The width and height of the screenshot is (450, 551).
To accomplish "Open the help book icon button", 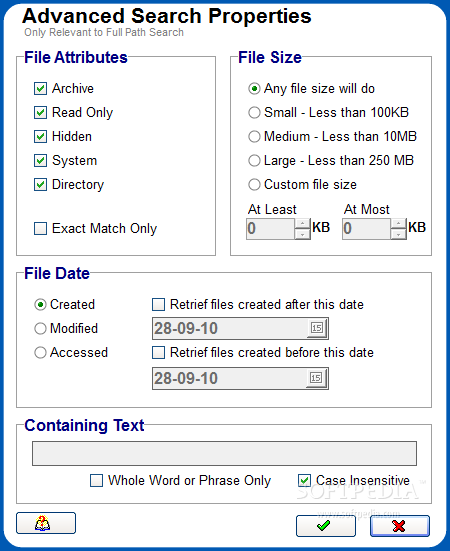I will 46,523.
